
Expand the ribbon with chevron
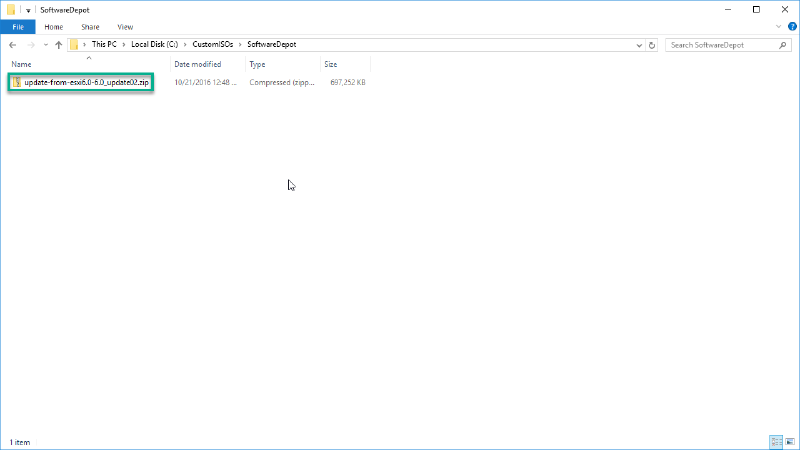click(779, 27)
